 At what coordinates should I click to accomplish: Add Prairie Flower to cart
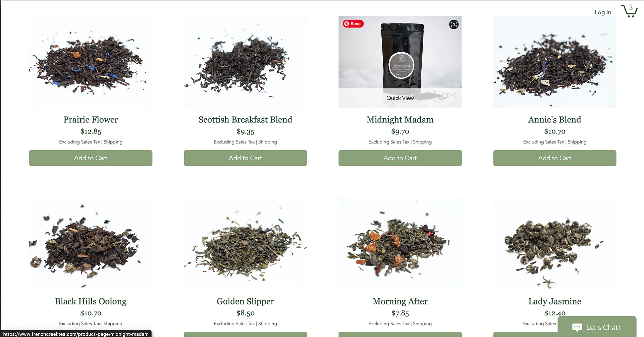(91, 158)
